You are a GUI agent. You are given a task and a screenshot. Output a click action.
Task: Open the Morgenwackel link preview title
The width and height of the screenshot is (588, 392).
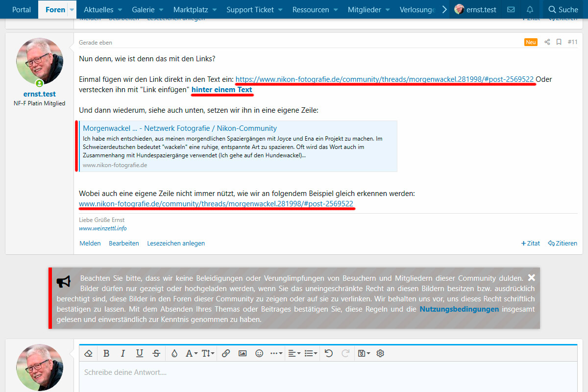coord(180,128)
